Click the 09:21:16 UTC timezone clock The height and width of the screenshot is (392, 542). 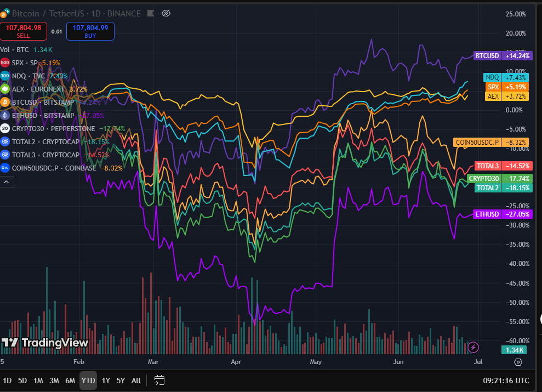(x=506, y=380)
